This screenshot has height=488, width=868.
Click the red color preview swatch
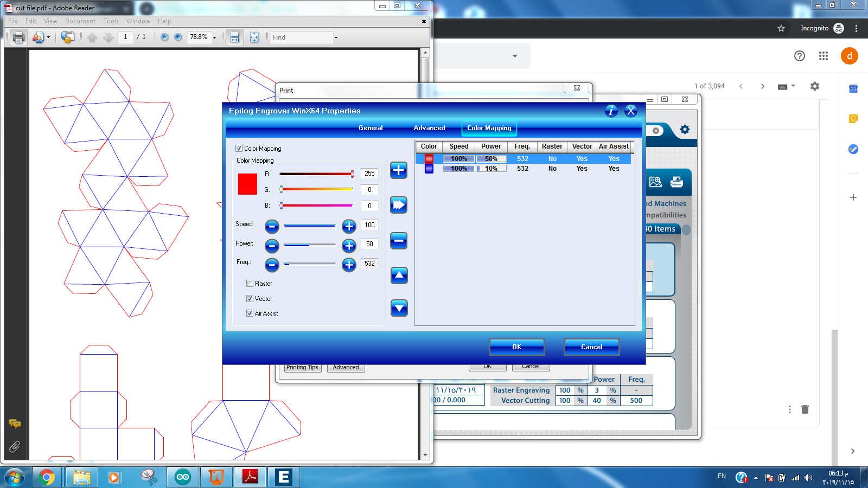tap(247, 184)
